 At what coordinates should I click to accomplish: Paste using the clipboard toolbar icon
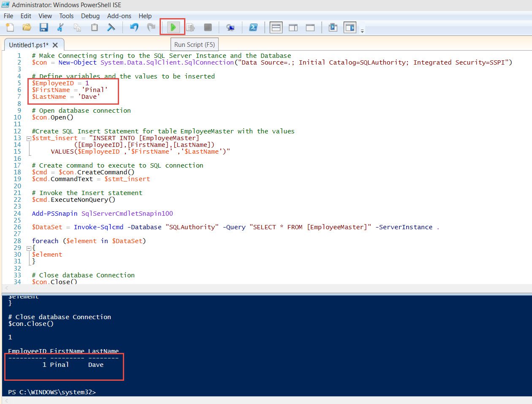(95, 27)
